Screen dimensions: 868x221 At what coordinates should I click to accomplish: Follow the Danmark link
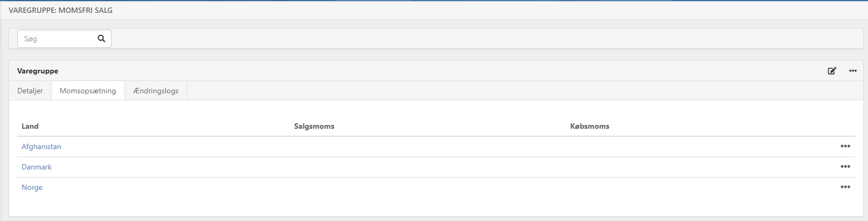tap(37, 167)
